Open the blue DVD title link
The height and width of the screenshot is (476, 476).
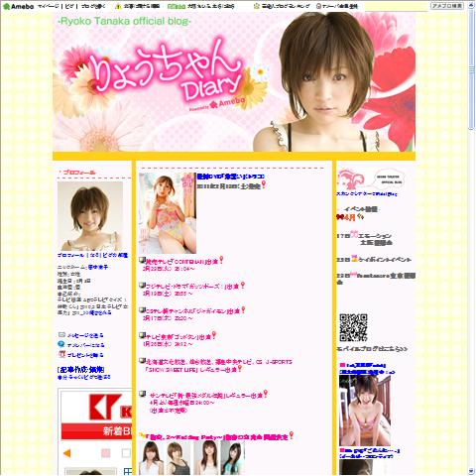[x=230, y=177]
